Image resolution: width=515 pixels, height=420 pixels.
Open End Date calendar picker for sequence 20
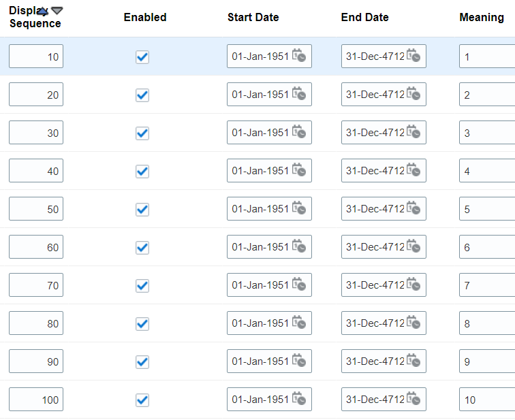(413, 94)
